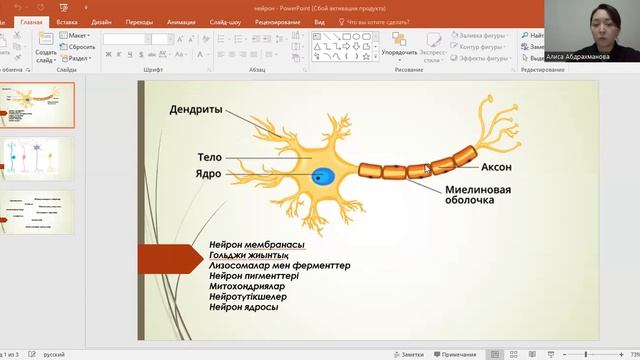
Task: Open the Контур фигуры outline dropdown
Action: point(478,47)
